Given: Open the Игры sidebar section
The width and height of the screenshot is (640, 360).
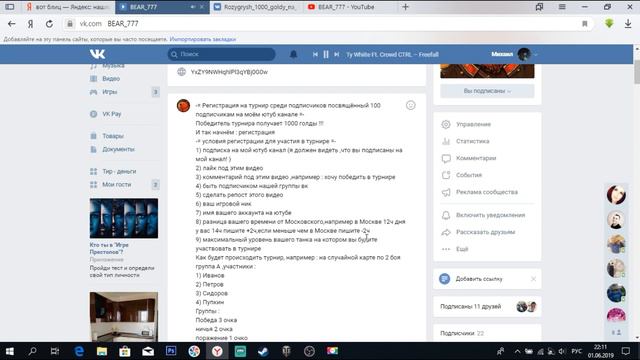Looking at the screenshot, I should (x=109, y=92).
